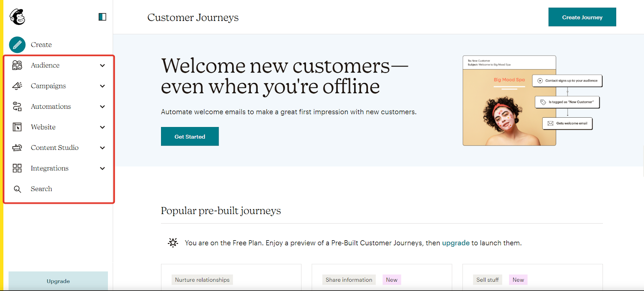Click the Create Journey button
Viewport: 644px width, 291px height.
pos(582,17)
